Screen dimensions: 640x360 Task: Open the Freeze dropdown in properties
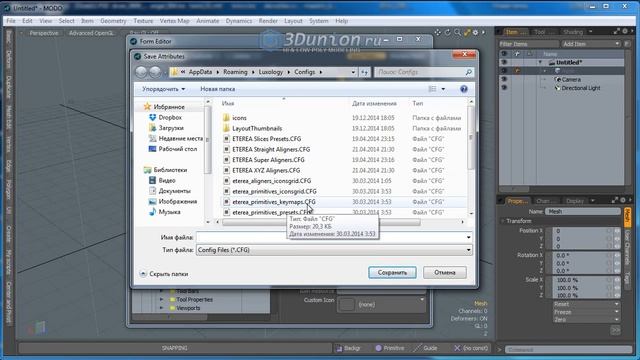pyautogui.click(x=586, y=312)
